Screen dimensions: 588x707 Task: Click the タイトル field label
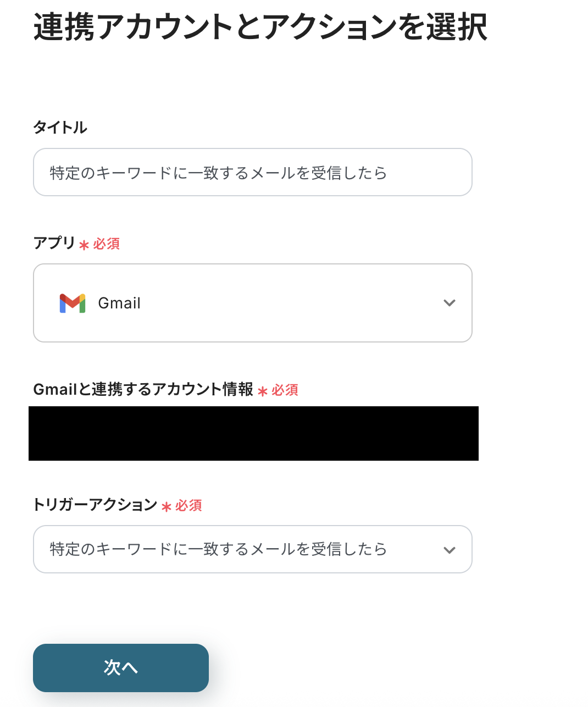coord(60,128)
